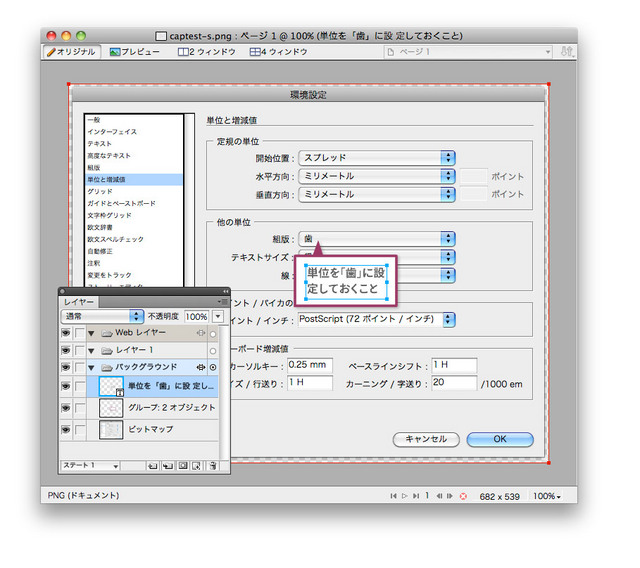Hide the バックグラウンド layer with its eye icon
This screenshot has height=568, width=640.
(65, 367)
